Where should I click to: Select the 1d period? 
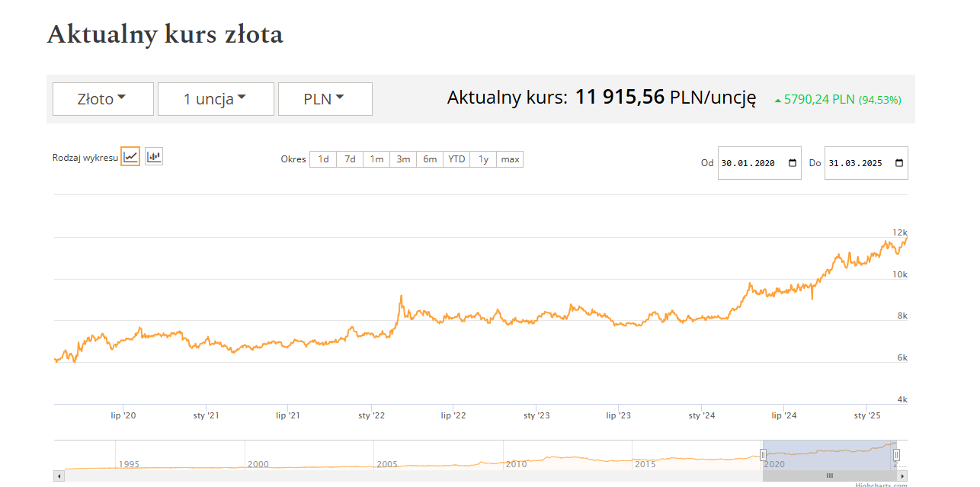click(x=323, y=159)
